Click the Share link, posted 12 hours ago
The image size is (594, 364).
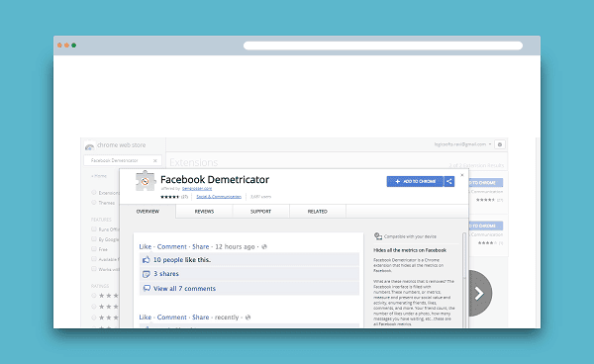200,246
